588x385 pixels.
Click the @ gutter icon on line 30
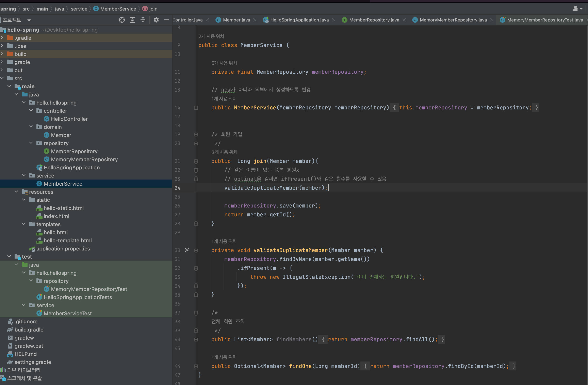click(x=187, y=250)
